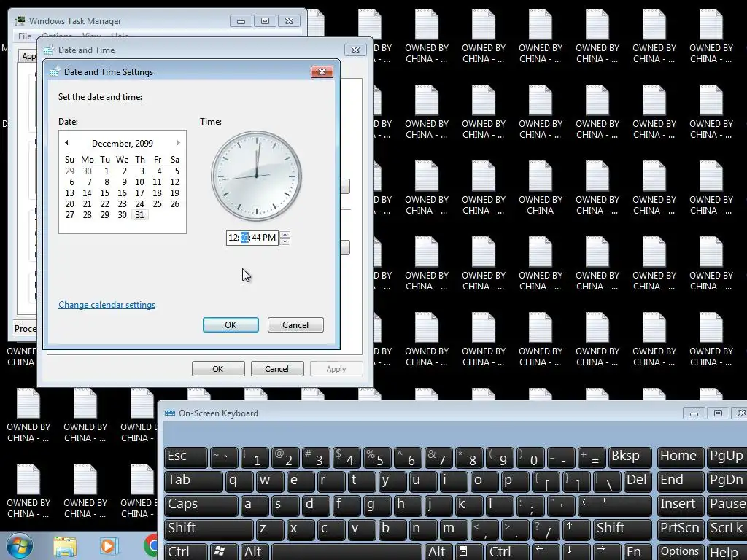This screenshot has height=560, width=747.
Task: Minimize the Windows Task Manager window
Action: click(241, 21)
